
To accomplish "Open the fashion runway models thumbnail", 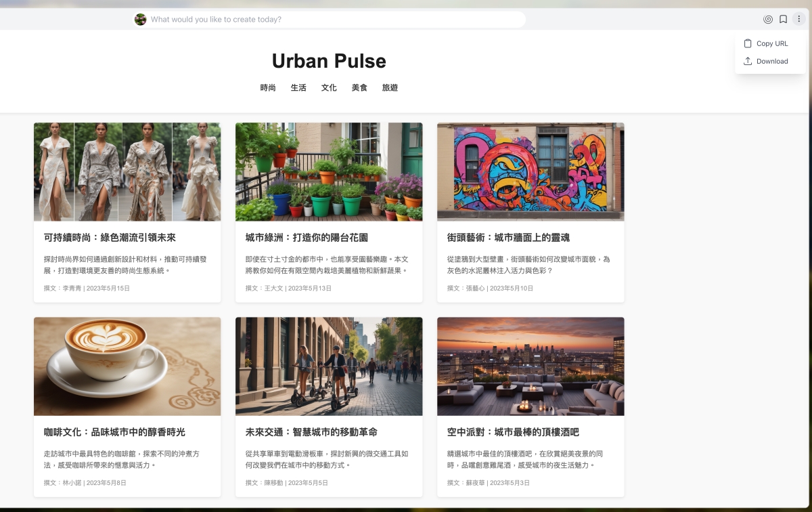I will point(127,171).
